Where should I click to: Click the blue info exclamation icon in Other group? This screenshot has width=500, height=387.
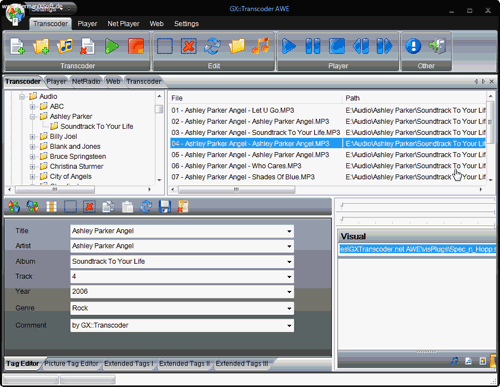point(413,46)
